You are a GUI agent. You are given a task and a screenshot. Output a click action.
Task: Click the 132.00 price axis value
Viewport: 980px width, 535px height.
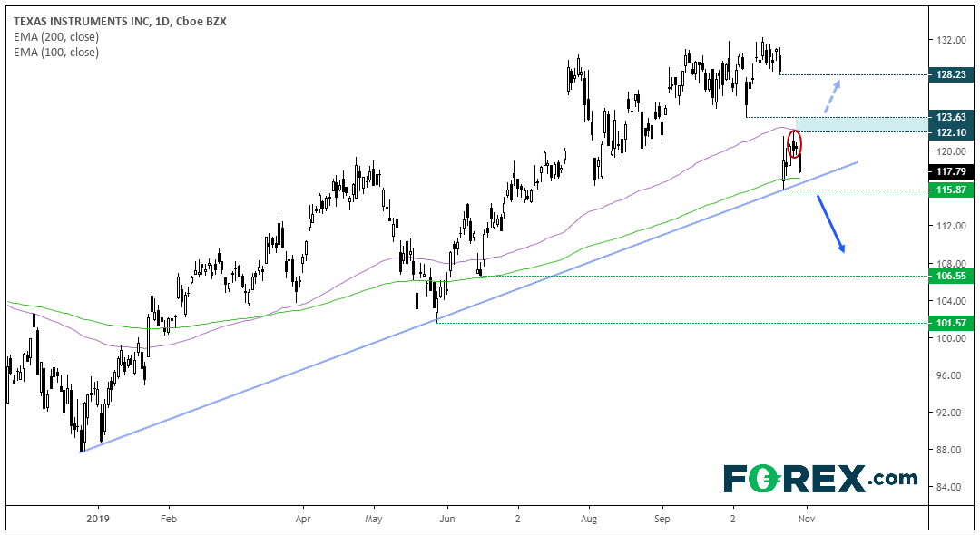click(951, 40)
